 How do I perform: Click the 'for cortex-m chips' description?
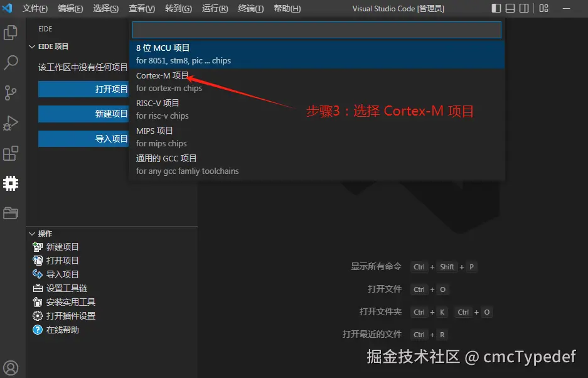coord(169,88)
